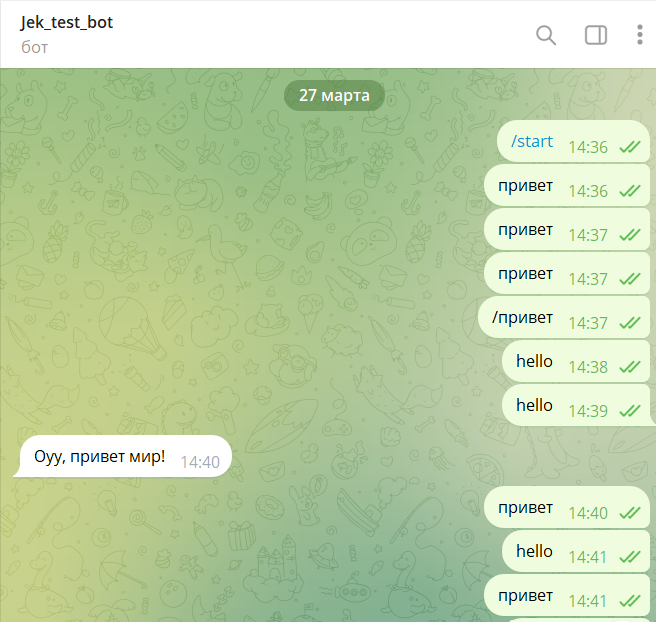Viewport: 656px width, 622px height.
Task: Click read checkmarks on hello 14:39 message
Action: pos(630,411)
